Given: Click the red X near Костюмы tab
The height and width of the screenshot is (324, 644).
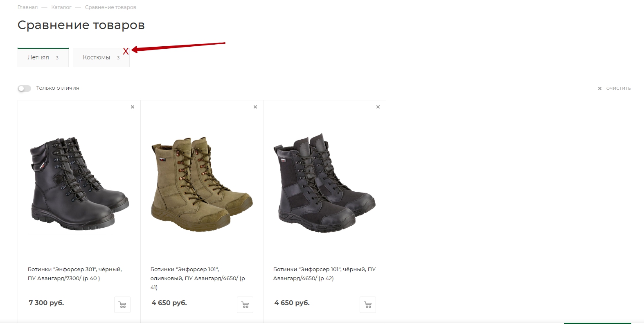Looking at the screenshot, I should pos(126,51).
